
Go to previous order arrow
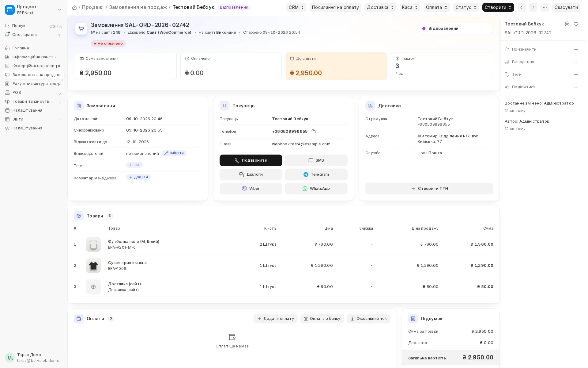tap(522, 7)
